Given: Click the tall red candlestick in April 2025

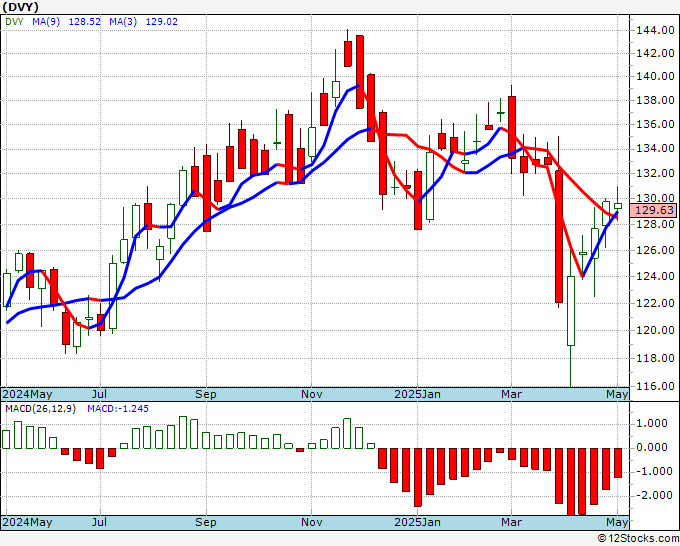Looking at the screenshot, I should click(x=559, y=236).
